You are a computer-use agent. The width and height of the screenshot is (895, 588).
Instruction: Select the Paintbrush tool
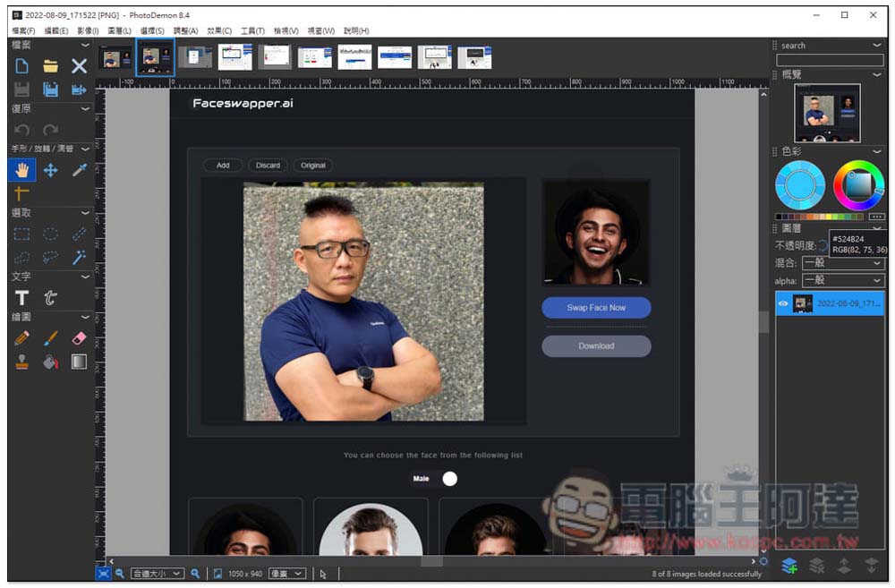tap(50, 338)
